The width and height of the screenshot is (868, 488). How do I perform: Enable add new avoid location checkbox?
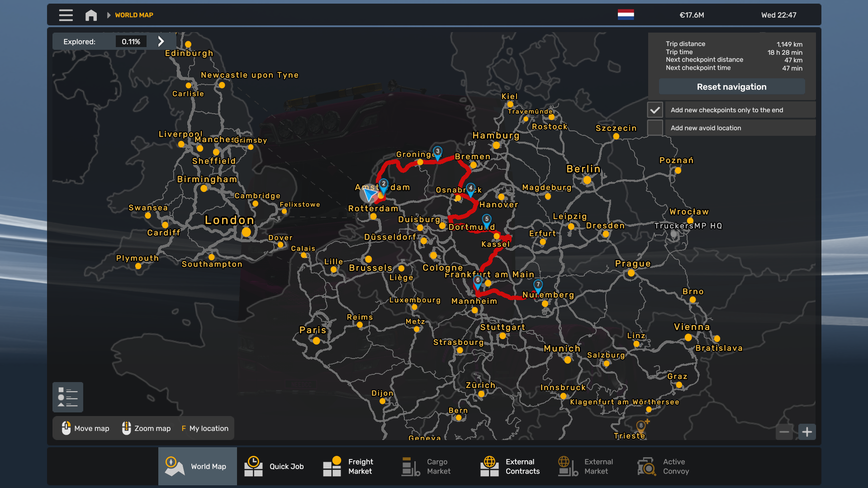(x=655, y=128)
